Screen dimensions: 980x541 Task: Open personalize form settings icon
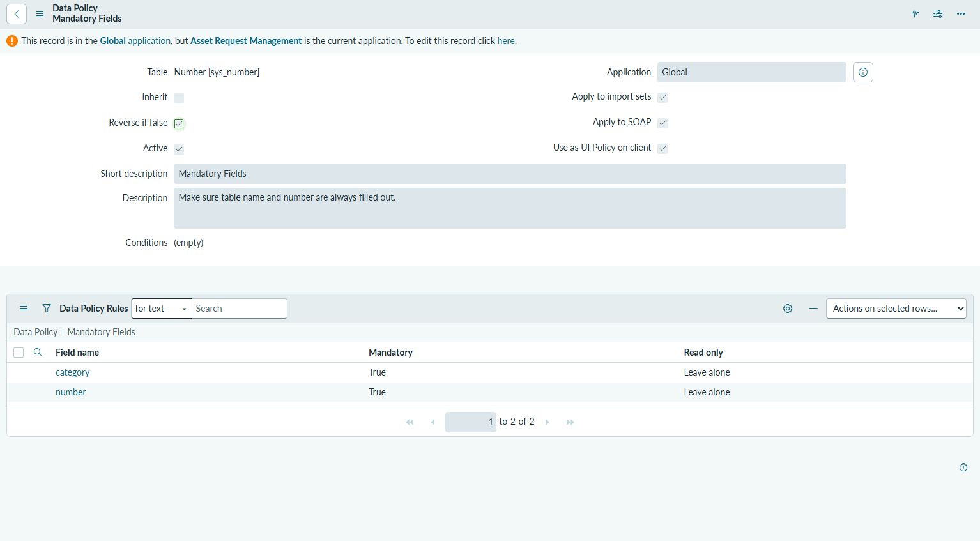pyautogui.click(x=938, y=13)
